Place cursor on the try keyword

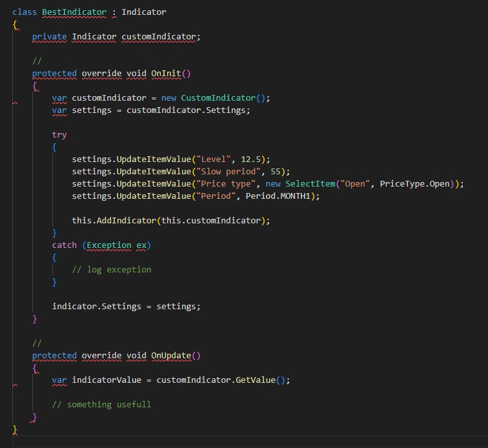(59, 134)
